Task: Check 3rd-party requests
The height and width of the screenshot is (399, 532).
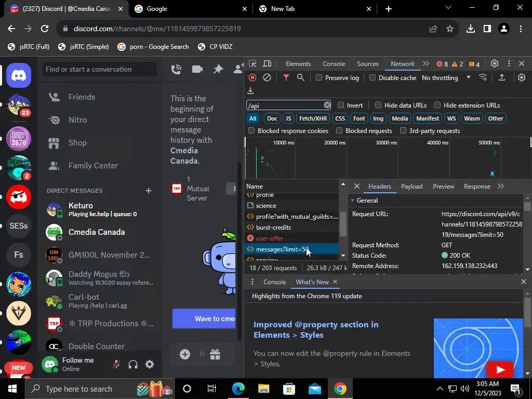Action: pyautogui.click(x=403, y=130)
